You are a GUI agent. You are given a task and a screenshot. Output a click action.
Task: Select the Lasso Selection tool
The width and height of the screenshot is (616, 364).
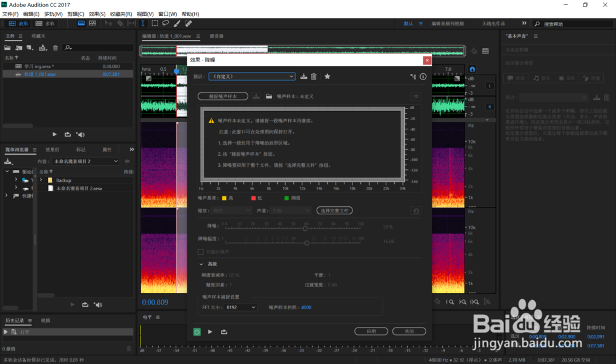[x=166, y=23]
